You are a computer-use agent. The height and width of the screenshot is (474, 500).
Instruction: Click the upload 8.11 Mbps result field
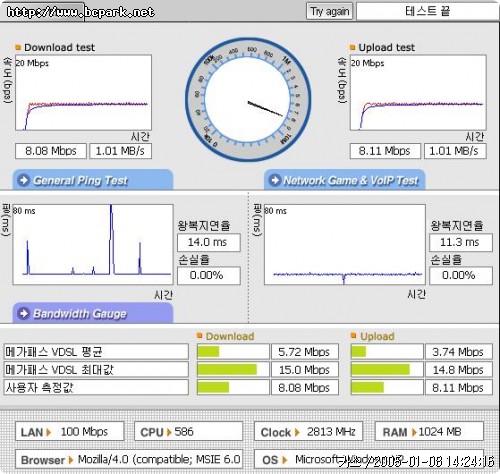click(x=385, y=151)
